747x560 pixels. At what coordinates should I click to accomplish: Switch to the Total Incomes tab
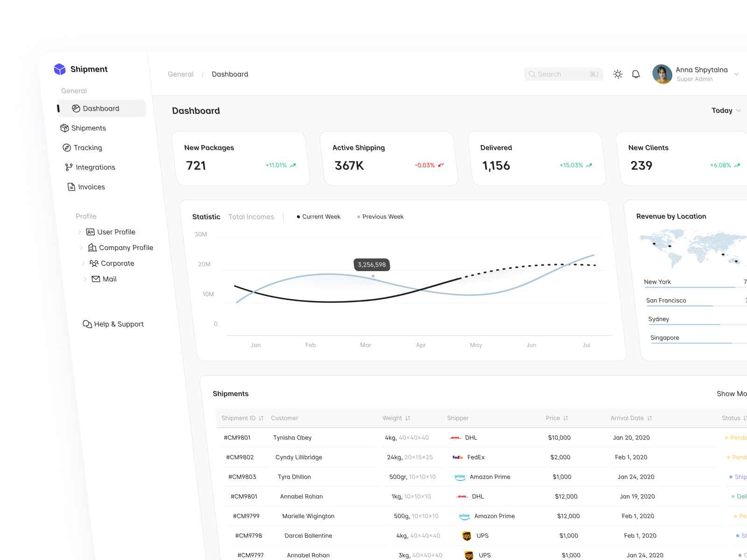[x=251, y=217]
